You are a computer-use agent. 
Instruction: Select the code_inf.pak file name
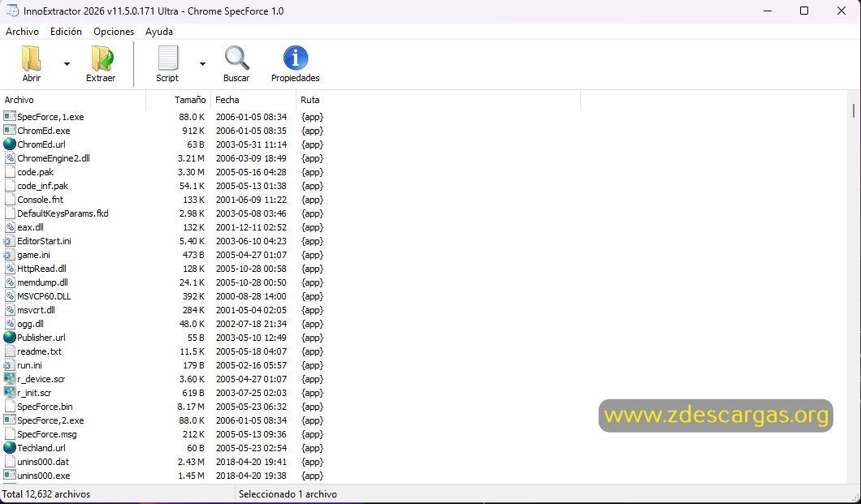[42, 186]
